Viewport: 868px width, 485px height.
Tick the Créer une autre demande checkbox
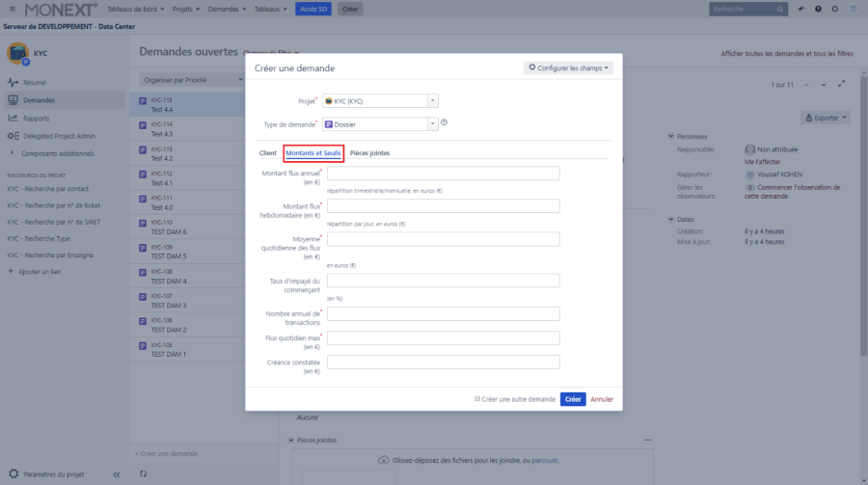click(477, 398)
